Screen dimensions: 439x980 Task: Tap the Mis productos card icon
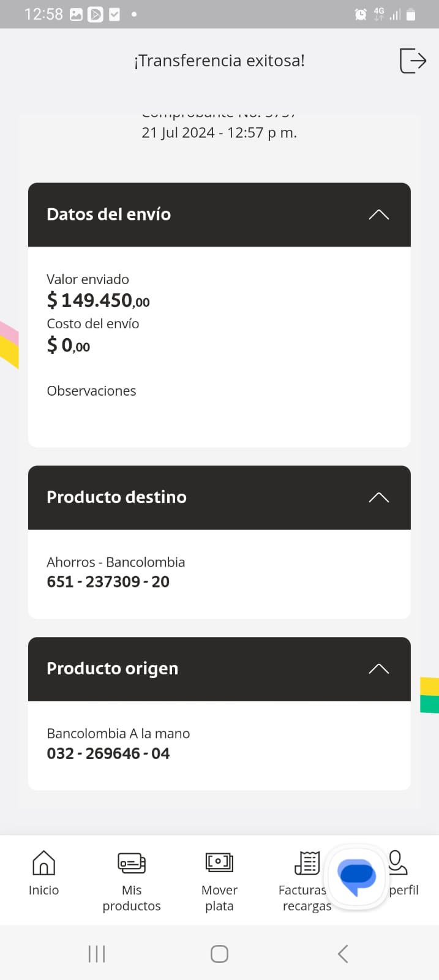(x=132, y=863)
